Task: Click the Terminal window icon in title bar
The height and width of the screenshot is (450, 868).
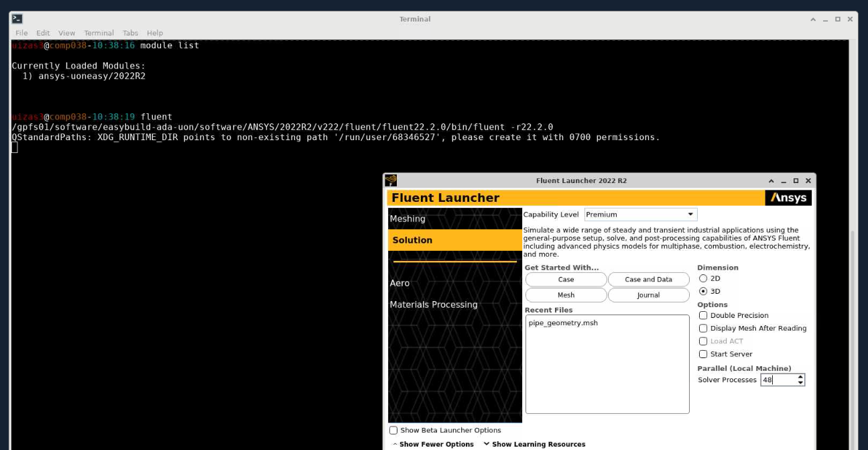Action: click(x=17, y=19)
